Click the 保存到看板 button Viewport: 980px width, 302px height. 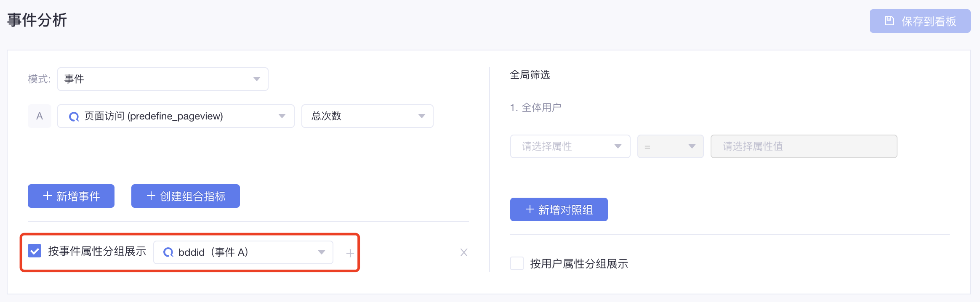pyautogui.click(x=920, y=21)
